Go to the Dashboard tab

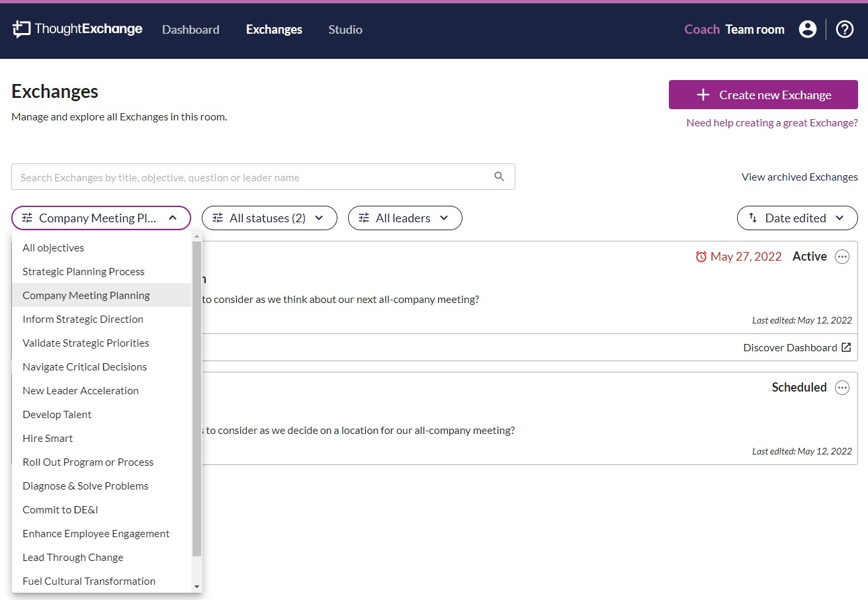(191, 29)
